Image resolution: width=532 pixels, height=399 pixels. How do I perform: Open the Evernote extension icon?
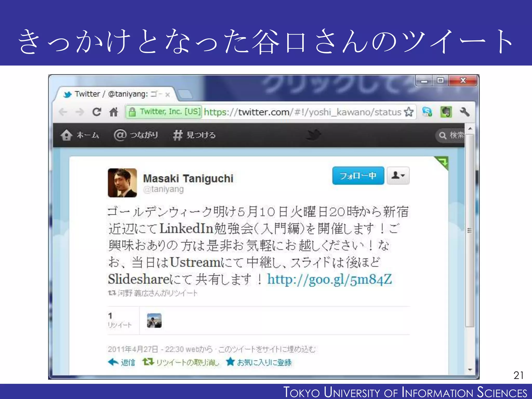tap(446, 112)
